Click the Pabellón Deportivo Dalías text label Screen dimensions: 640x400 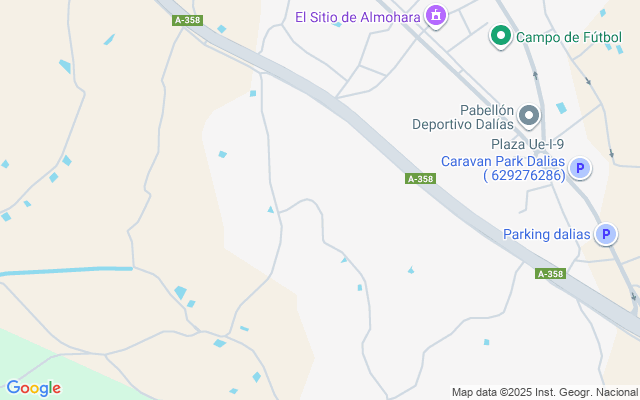[463, 117]
